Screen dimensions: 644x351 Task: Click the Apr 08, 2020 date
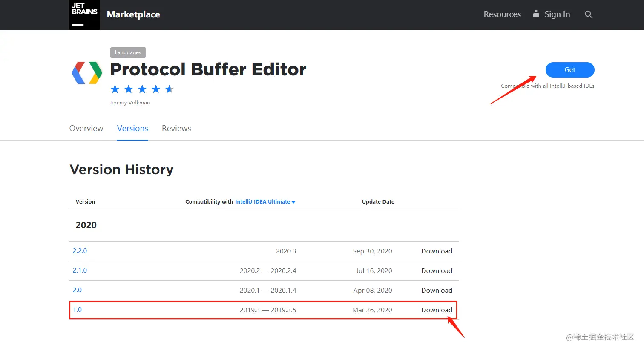[x=373, y=291]
